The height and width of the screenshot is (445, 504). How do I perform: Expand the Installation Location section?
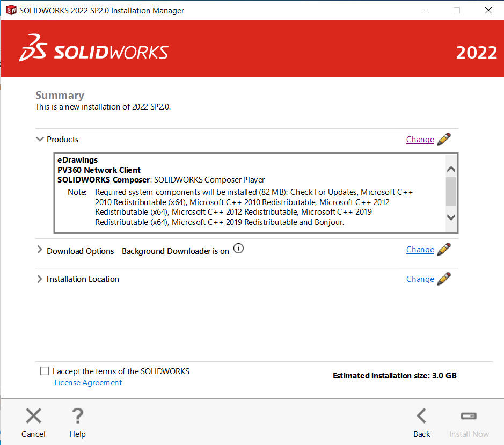(40, 279)
